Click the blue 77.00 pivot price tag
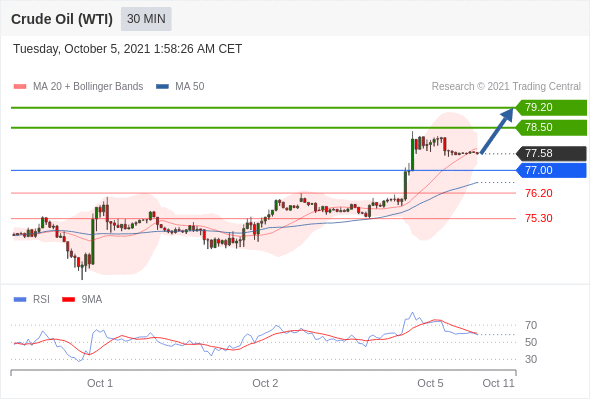The height and width of the screenshot is (400, 590). [x=551, y=170]
